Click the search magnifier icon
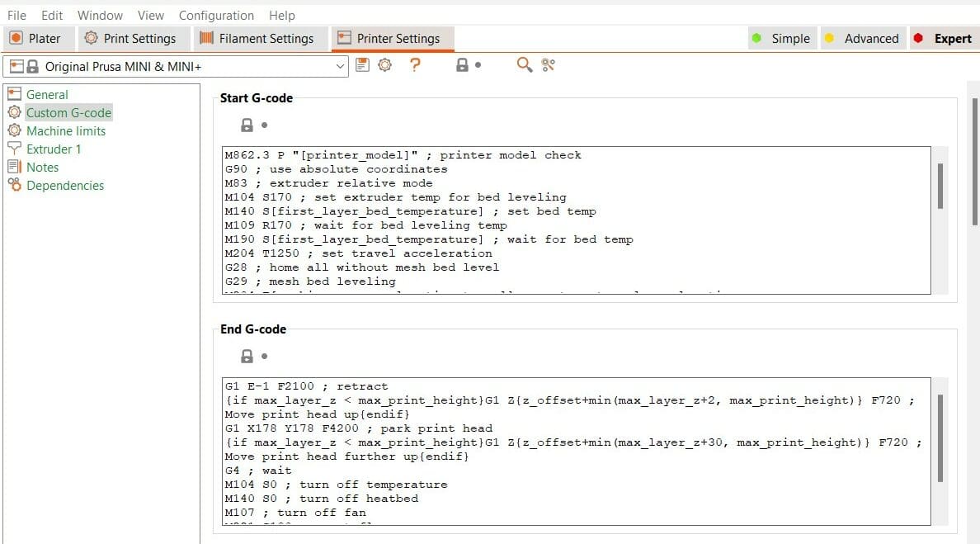 (525, 64)
